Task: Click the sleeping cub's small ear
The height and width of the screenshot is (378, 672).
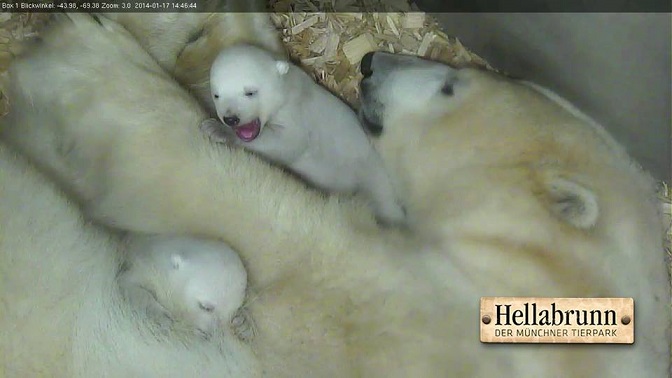Action: [177, 261]
